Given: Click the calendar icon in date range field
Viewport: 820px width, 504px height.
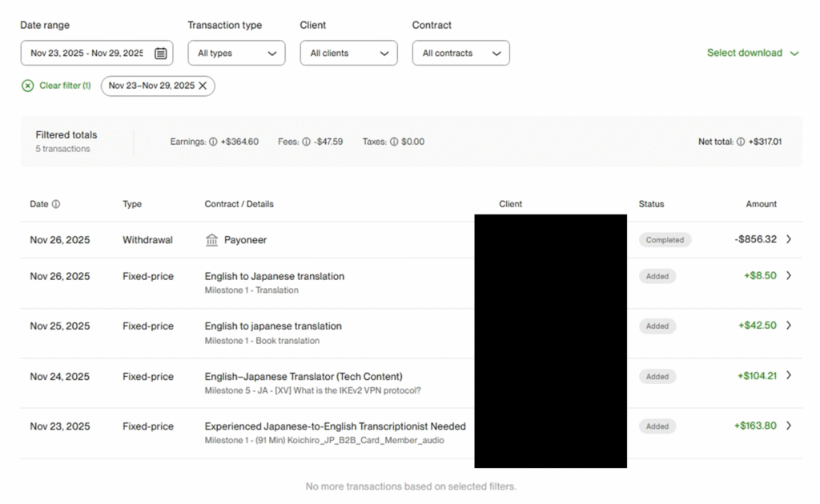Looking at the screenshot, I should [160, 54].
